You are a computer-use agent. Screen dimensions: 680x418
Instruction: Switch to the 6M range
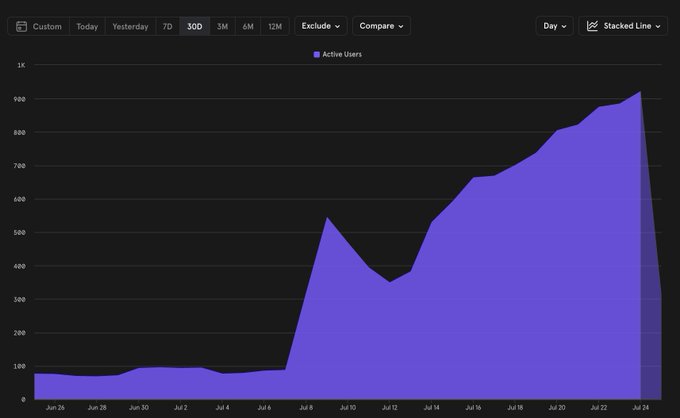click(248, 26)
